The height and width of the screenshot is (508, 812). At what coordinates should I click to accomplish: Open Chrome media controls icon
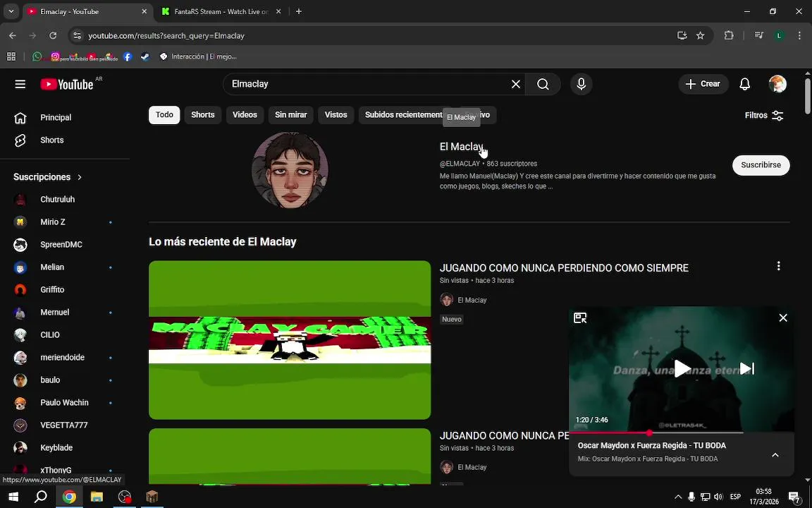coord(758,35)
